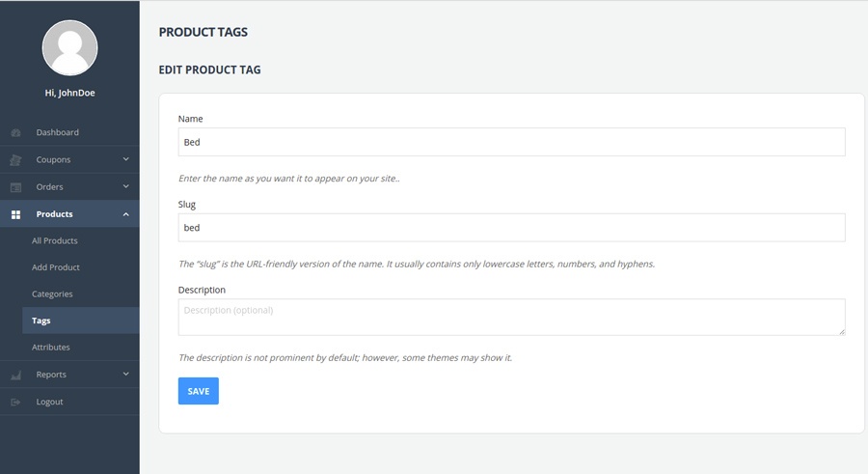Click the Dashboard gauge icon
This screenshot has width=868, height=474.
[x=15, y=132]
